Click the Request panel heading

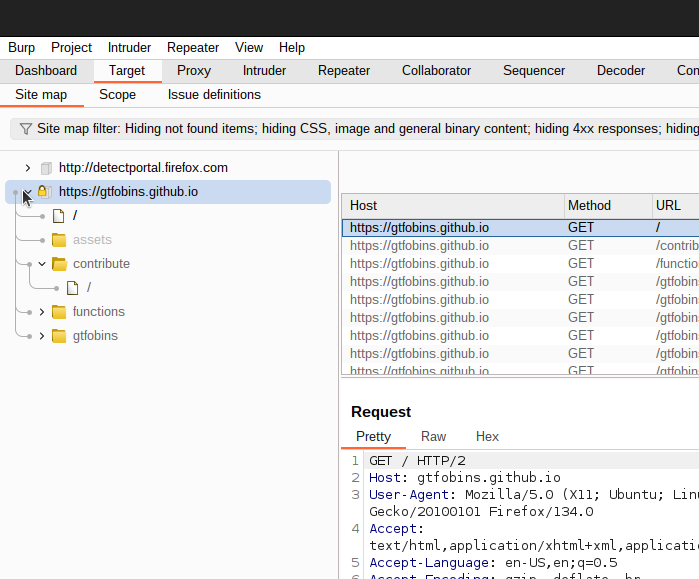tap(381, 412)
